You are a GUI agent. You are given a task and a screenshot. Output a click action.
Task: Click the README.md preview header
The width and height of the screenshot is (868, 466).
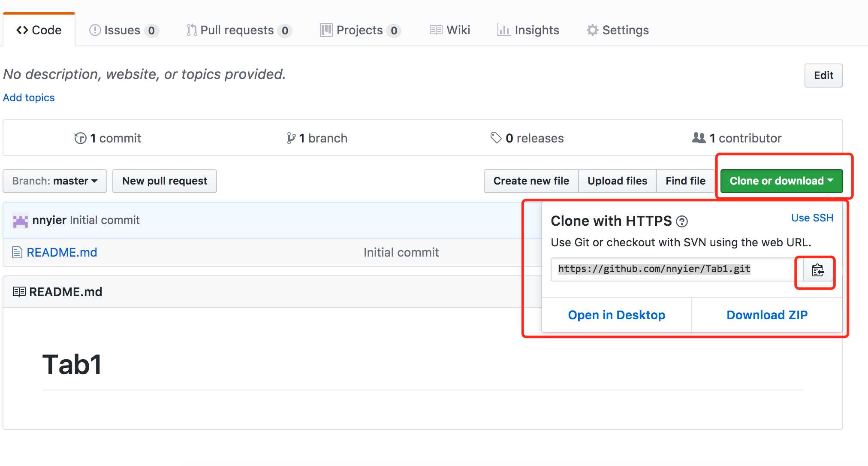click(66, 292)
